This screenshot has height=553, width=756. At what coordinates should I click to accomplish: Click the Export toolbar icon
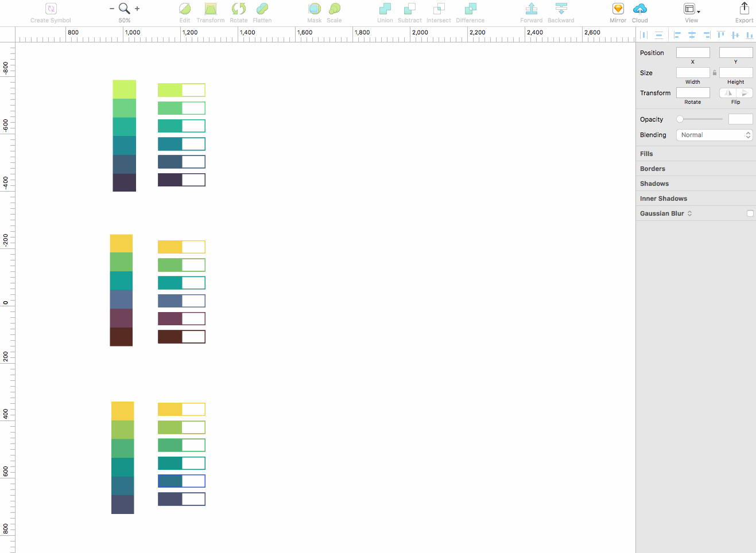(x=745, y=9)
